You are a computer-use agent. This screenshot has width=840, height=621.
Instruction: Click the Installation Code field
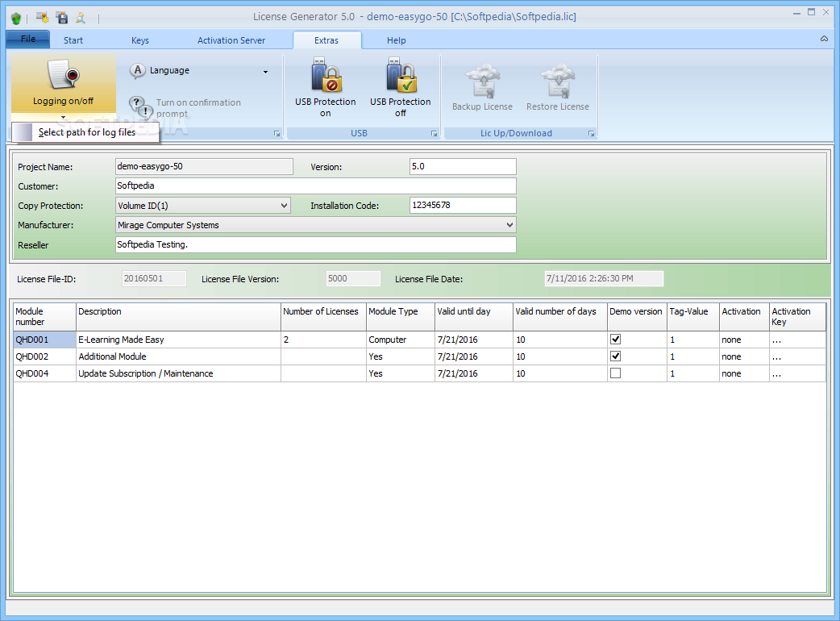[x=463, y=205]
